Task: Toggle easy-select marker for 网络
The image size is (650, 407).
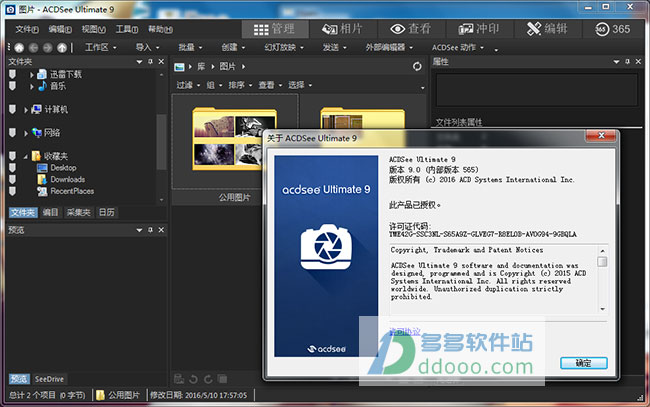Action: point(12,133)
